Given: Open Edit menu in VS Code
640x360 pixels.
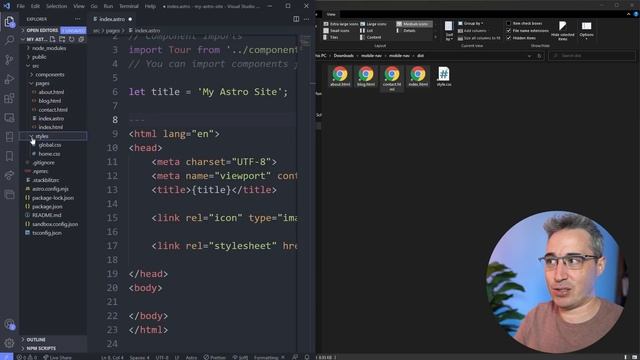Looking at the screenshot, I should pyautogui.click(x=35, y=6).
